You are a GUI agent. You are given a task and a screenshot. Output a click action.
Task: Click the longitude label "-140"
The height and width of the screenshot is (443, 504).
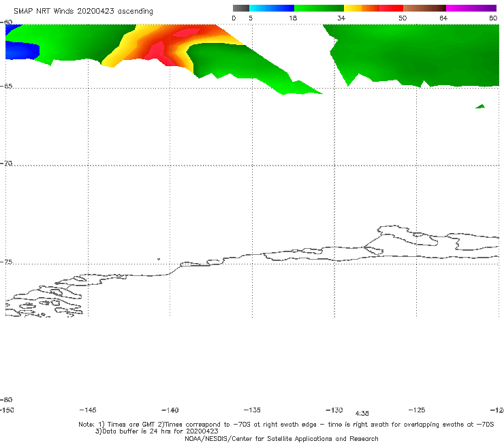coord(170,410)
